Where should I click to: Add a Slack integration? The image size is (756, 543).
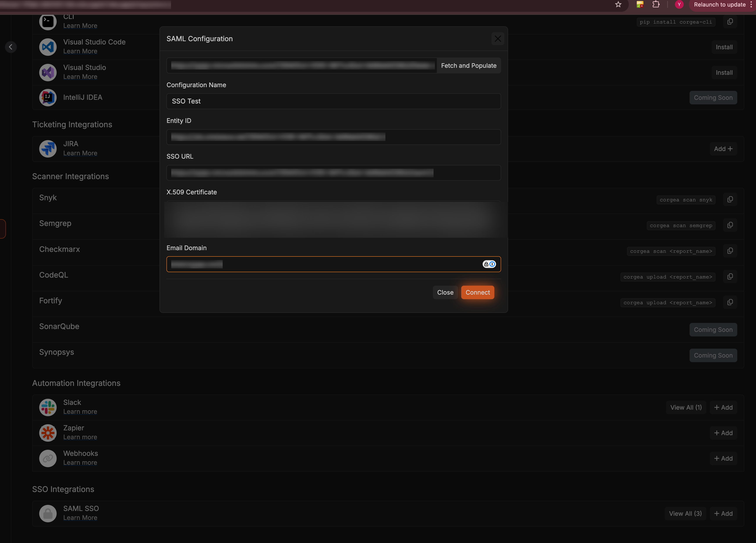pyautogui.click(x=723, y=407)
